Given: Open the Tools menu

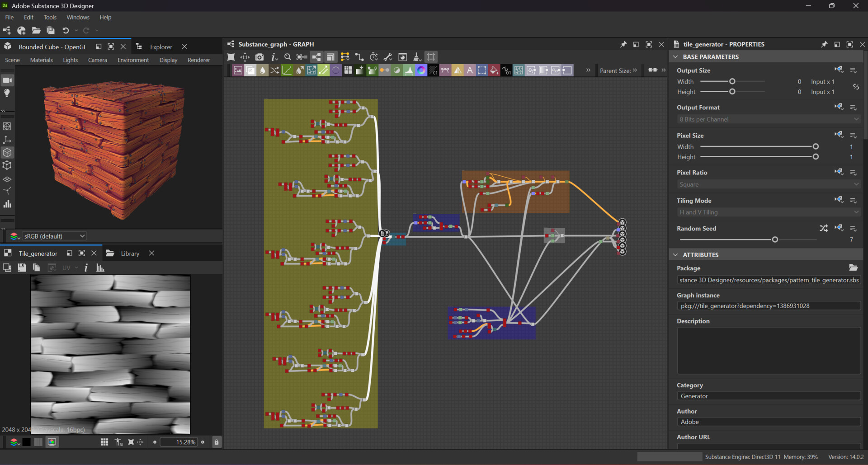Looking at the screenshot, I should tap(50, 17).
